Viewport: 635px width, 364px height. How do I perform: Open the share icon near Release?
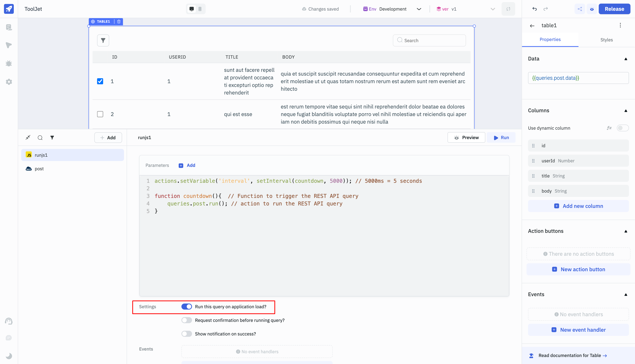(x=580, y=9)
